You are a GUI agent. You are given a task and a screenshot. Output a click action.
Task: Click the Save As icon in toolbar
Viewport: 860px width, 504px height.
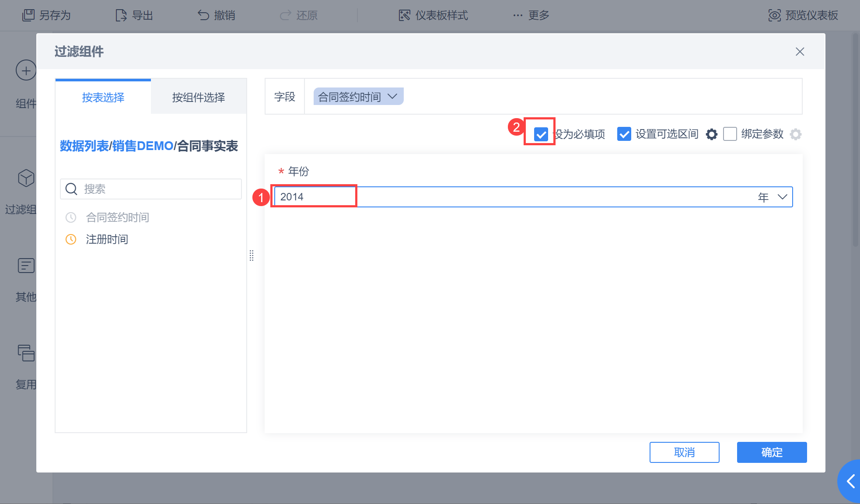point(28,15)
